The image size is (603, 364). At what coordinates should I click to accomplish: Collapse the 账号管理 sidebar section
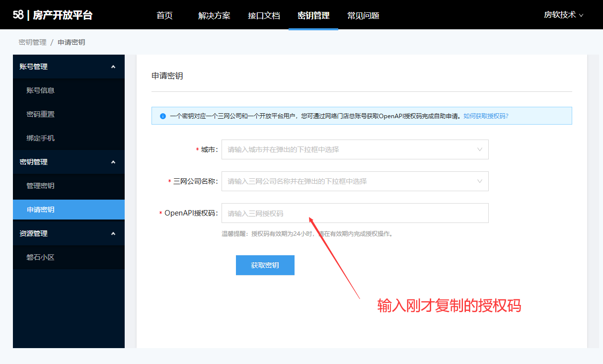click(69, 67)
